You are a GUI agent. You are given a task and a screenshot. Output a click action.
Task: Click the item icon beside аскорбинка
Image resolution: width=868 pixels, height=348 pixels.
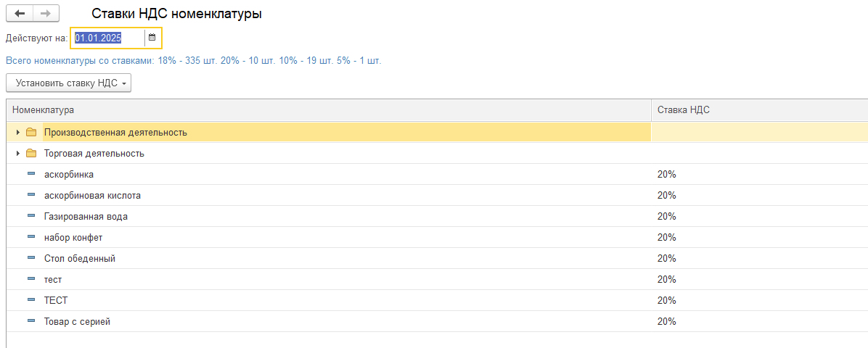pos(31,175)
